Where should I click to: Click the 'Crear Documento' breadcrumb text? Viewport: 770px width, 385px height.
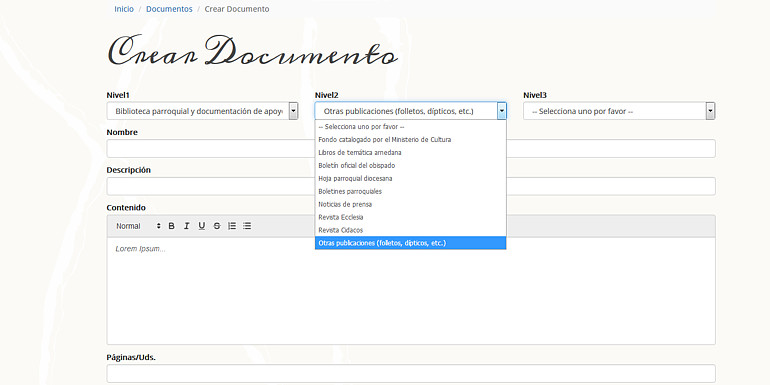click(x=237, y=9)
